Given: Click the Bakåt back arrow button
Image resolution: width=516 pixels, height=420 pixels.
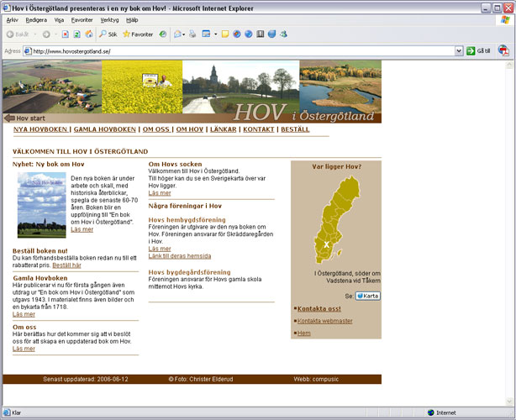Looking at the screenshot, I should point(18,34).
